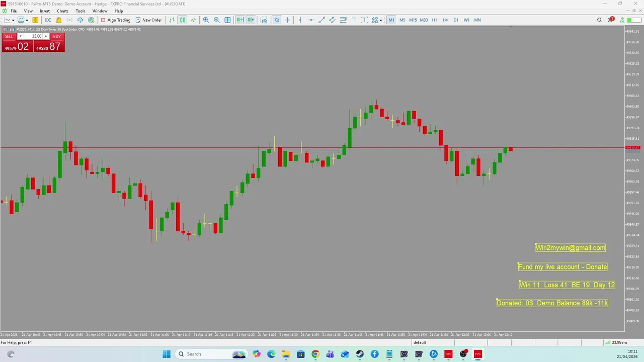
Task: Open the new chart icon
Action: point(8,20)
